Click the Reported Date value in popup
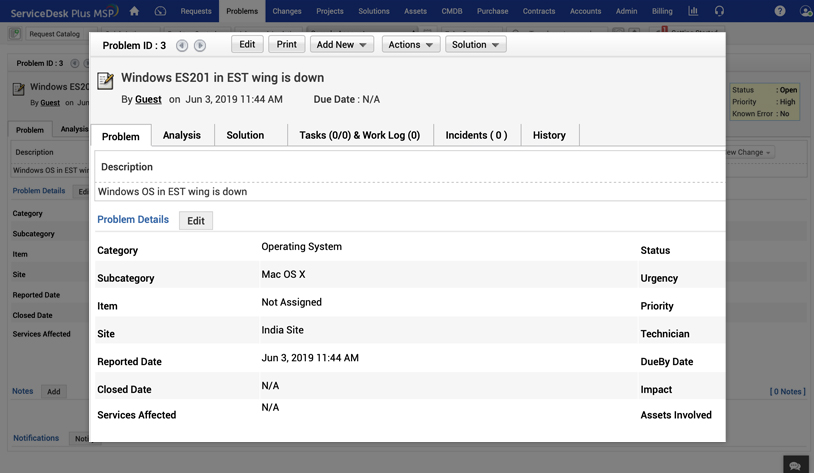814x473 pixels. tap(310, 358)
